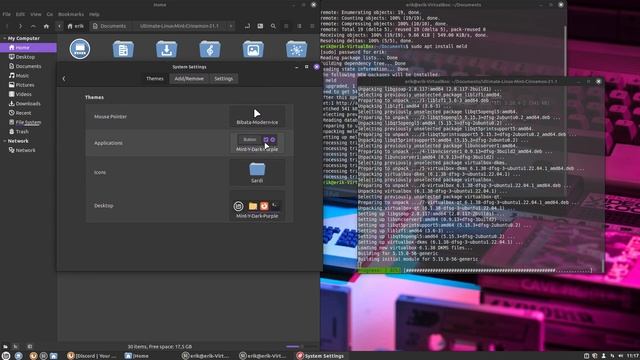Open the Linux Mint start menu
Screen dimensions: 640x360
click(x=6, y=356)
